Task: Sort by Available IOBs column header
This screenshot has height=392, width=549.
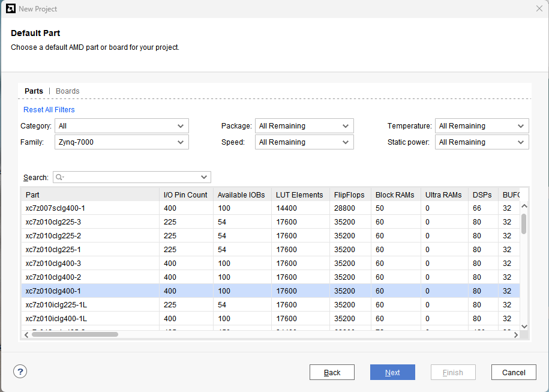Action: click(242, 194)
